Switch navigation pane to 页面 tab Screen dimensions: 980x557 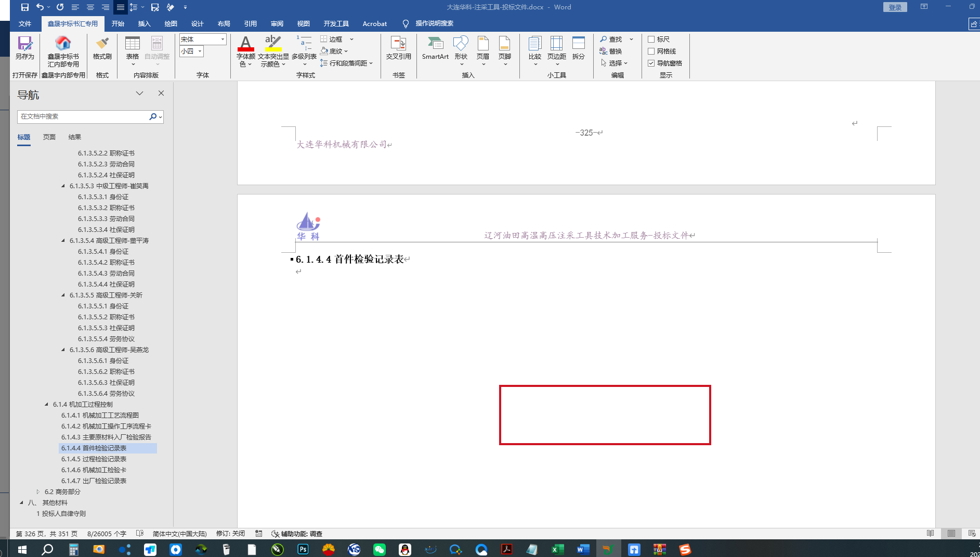click(49, 137)
